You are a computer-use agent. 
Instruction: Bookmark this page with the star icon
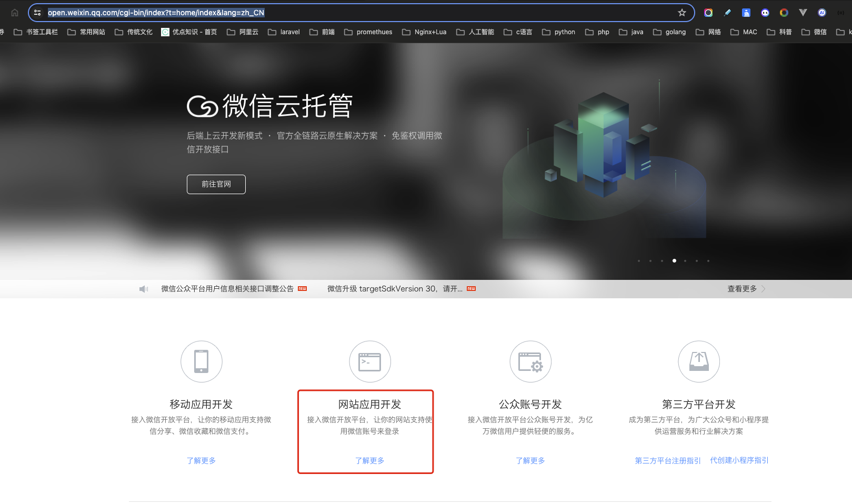pyautogui.click(x=682, y=13)
